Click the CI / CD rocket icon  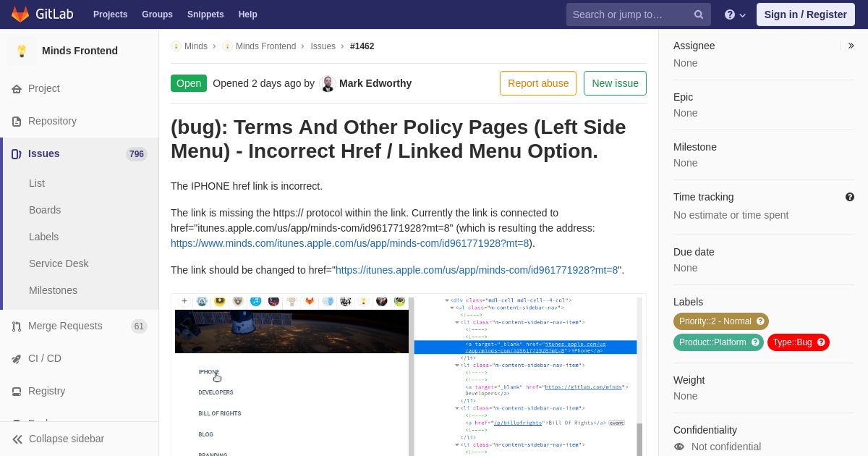(x=17, y=359)
